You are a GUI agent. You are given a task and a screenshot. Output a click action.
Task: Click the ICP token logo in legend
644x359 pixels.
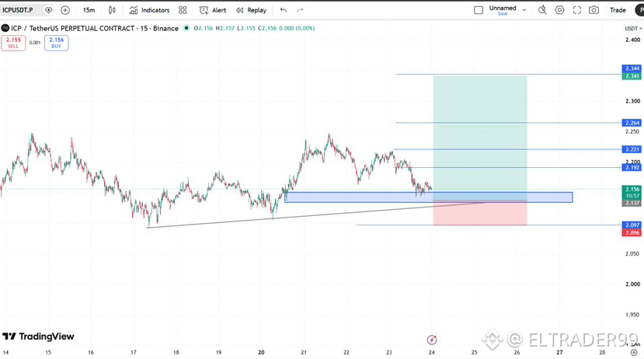(x=5, y=28)
